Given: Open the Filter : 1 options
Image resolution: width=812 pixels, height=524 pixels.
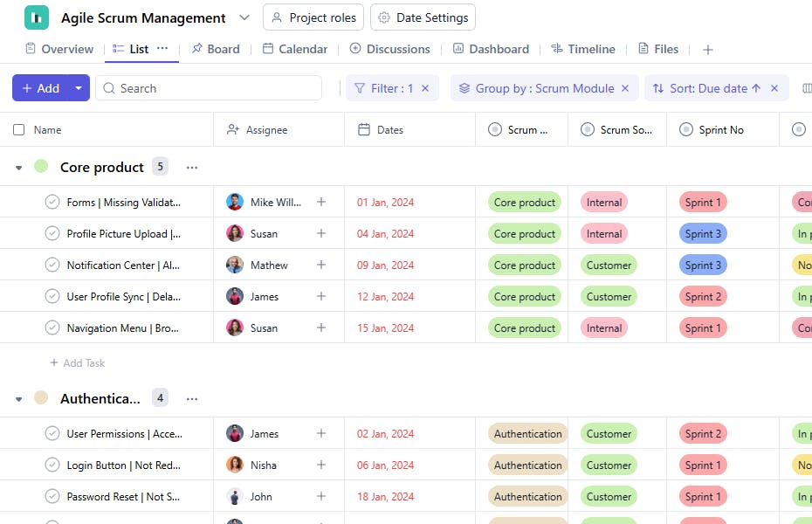Looking at the screenshot, I should tap(383, 88).
